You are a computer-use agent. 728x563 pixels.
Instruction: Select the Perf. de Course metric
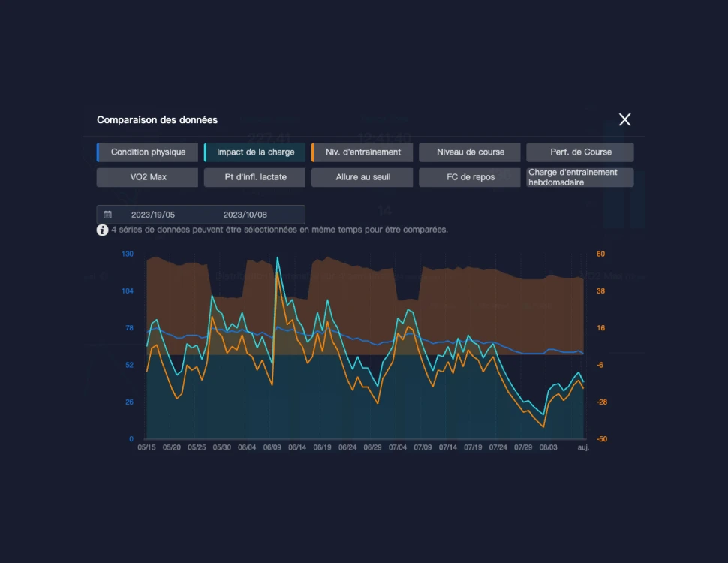[580, 152]
